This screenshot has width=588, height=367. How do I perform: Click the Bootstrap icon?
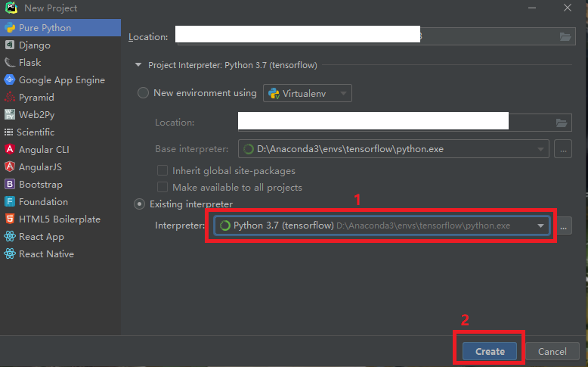[10, 184]
